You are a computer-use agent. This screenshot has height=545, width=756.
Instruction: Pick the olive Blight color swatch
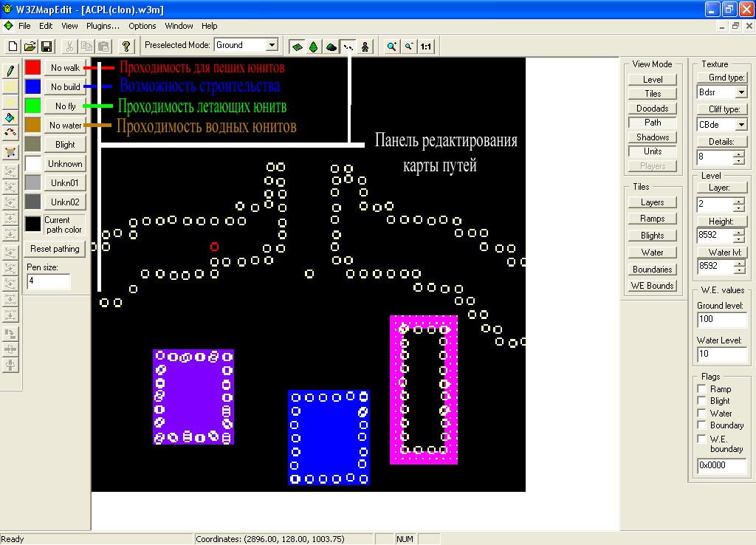(32, 144)
